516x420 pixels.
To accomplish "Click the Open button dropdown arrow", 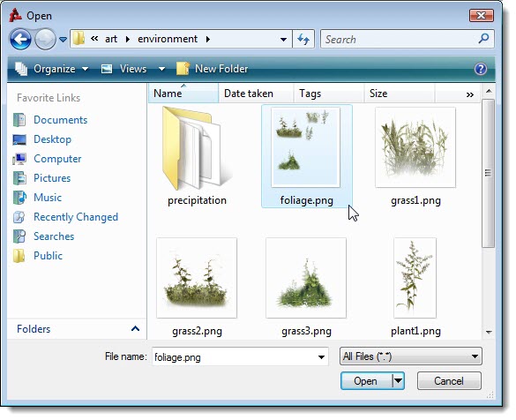I will point(398,381).
